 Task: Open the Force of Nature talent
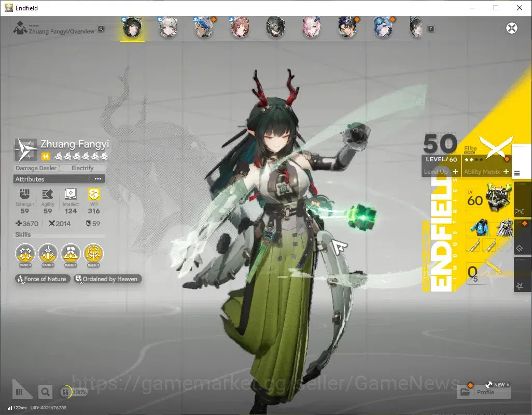tap(43, 279)
